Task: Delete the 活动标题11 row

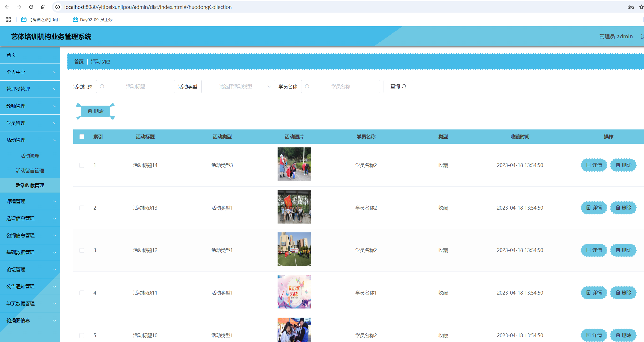Action: (623, 293)
